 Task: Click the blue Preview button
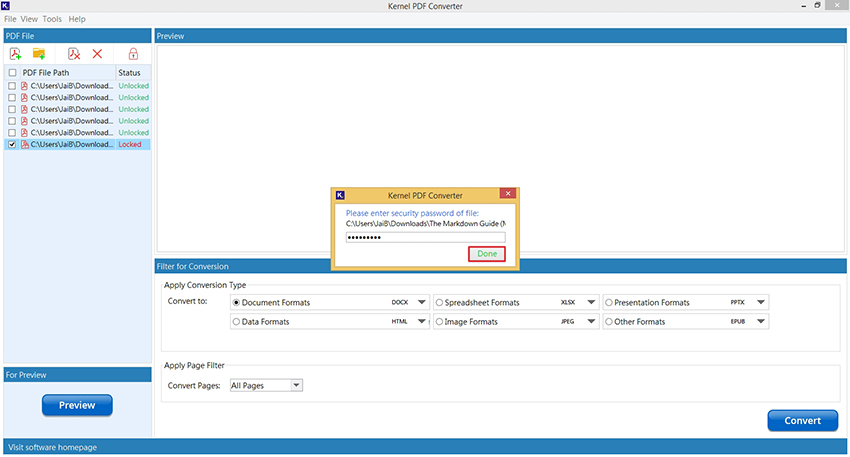click(77, 405)
